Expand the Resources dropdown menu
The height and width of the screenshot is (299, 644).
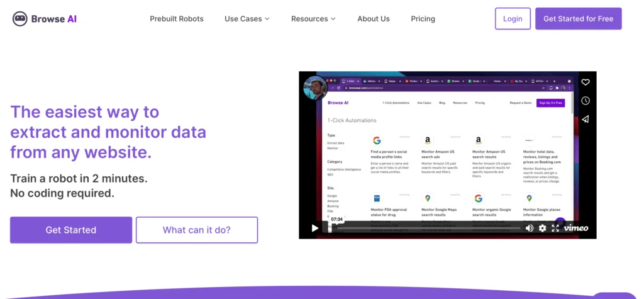313,18
